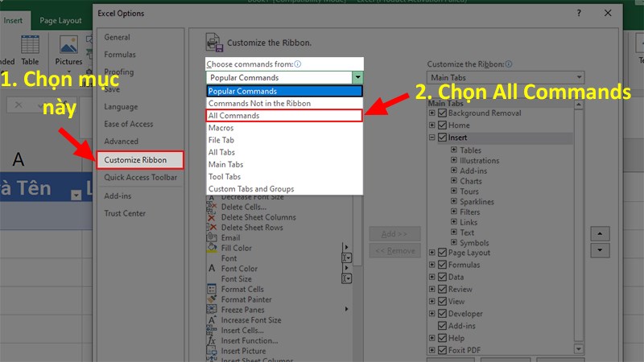Choose Macros in the dropdown list
The image size is (644, 362).
(284, 128)
